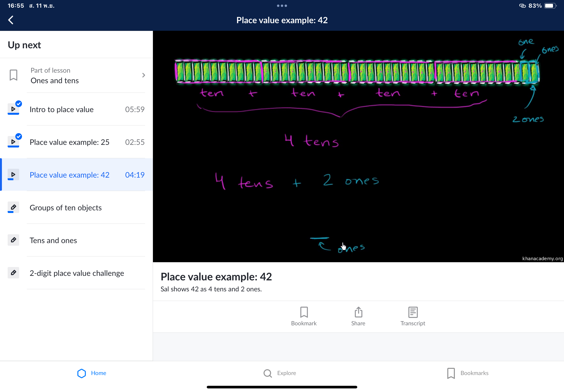
Task: Tap the battery indicator in status bar
Action: click(x=550, y=6)
